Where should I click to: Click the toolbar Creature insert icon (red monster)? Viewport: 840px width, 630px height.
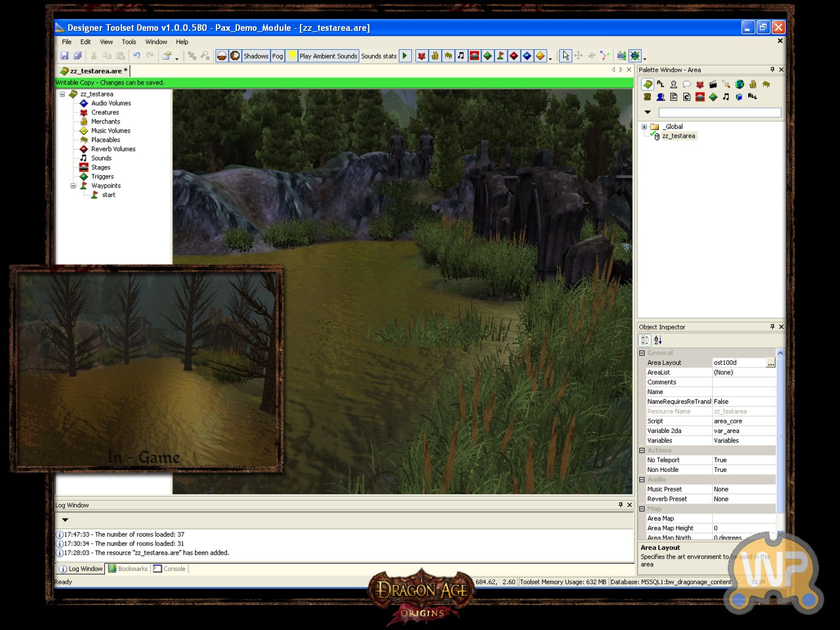coord(421,56)
